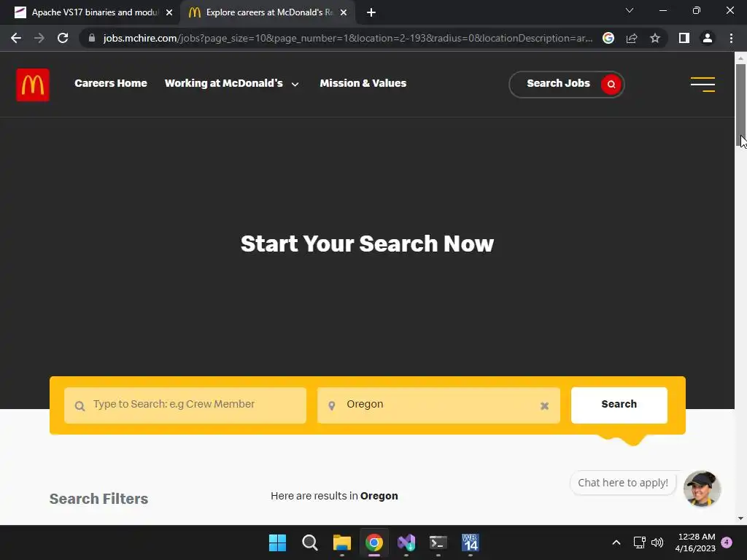Open the Mission & Values page
747x560 pixels.
[363, 83]
